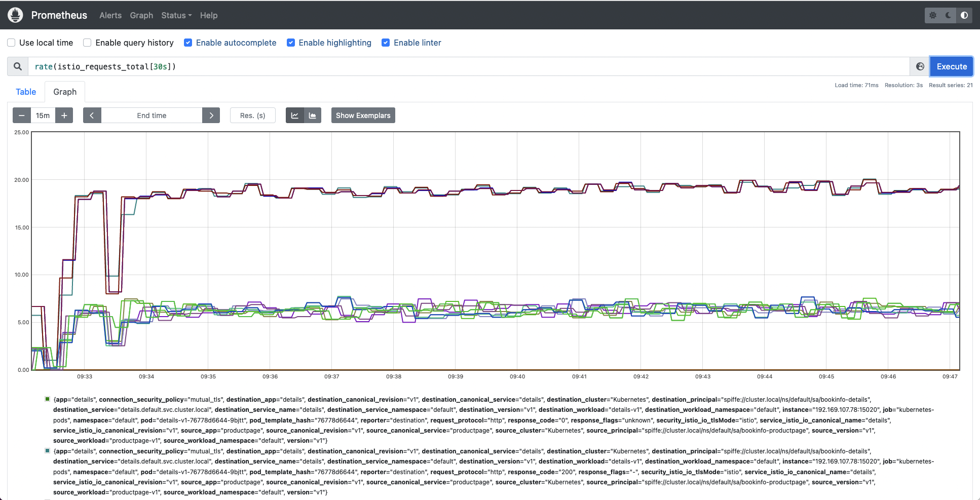Focus the PromQL expression input field
The height and width of the screenshot is (500, 980).
point(469,66)
